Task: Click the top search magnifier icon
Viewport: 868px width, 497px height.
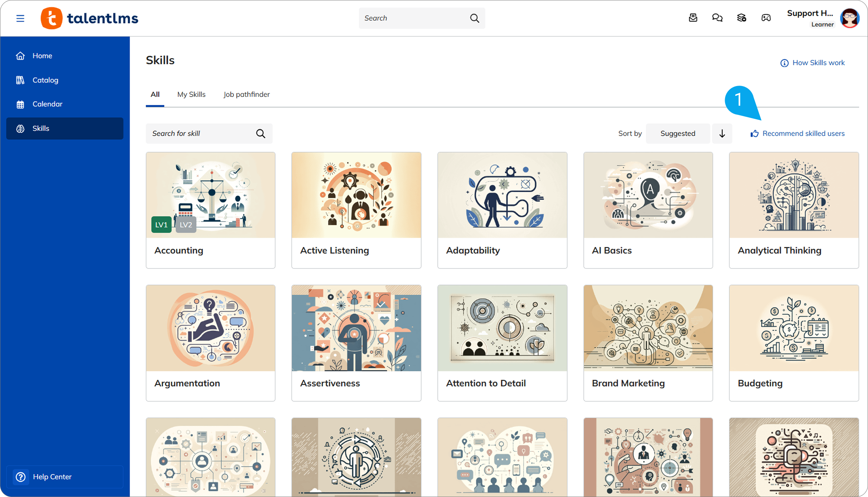Action: [474, 18]
